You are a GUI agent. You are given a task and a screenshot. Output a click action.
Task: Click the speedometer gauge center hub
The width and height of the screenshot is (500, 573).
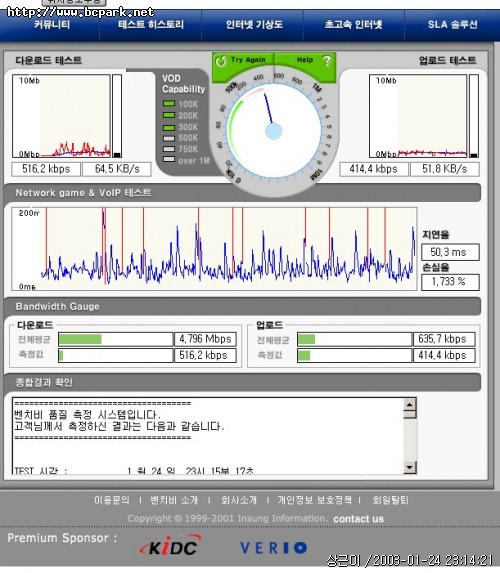(273, 131)
